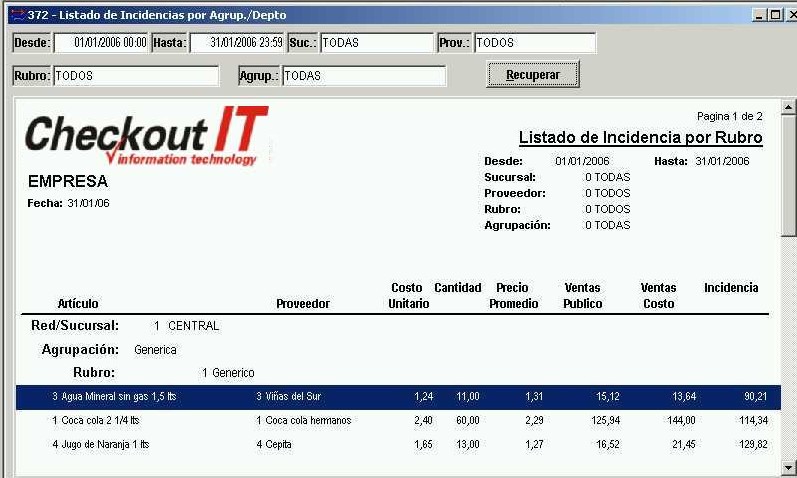797x478 pixels.
Task: Click the Rubro filter field
Action: coord(135,76)
